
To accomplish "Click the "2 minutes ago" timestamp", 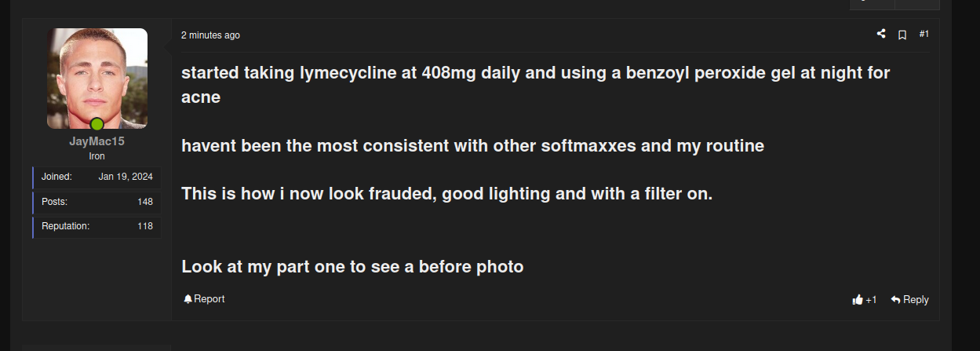I will tap(210, 35).
